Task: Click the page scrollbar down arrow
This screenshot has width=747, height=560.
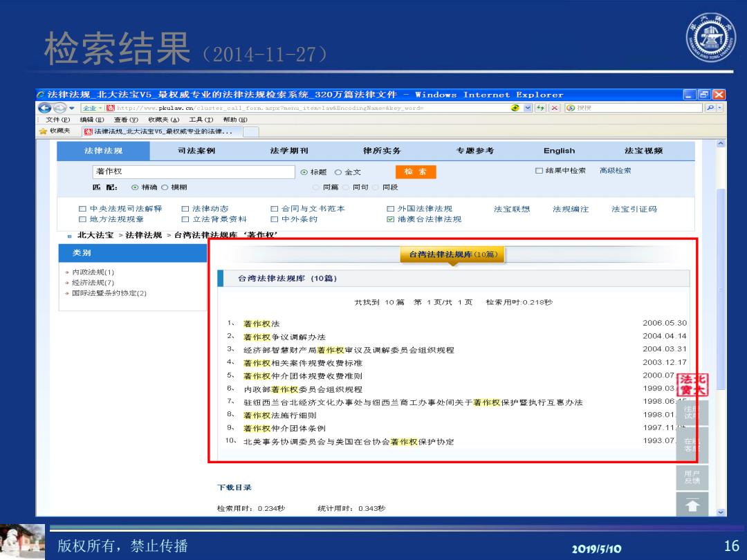Action: tap(721, 512)
